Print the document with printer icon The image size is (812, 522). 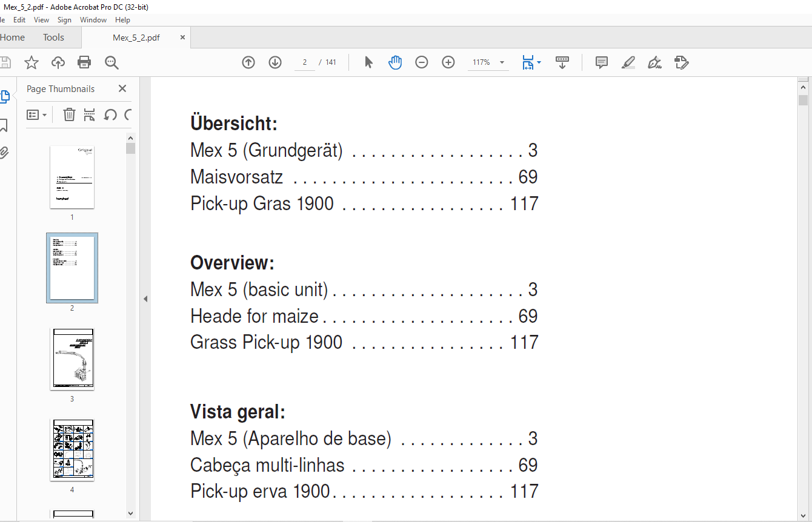point(84,62)
